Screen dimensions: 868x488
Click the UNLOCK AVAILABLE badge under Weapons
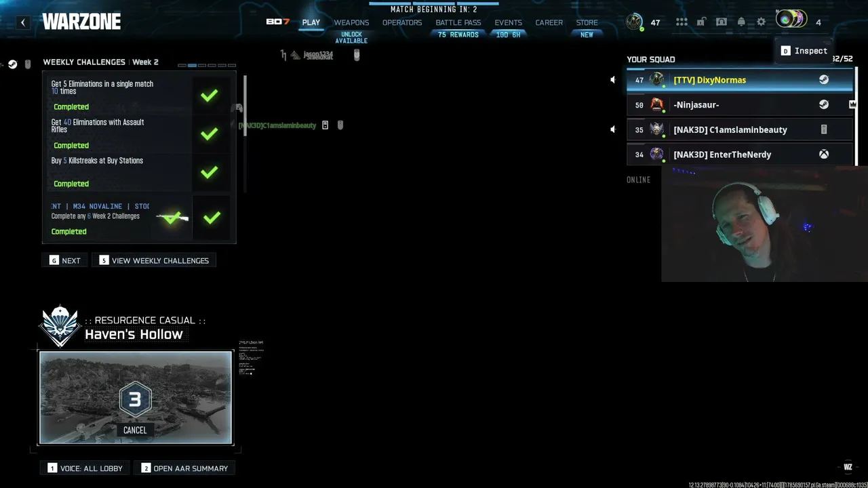coord(351,37)
